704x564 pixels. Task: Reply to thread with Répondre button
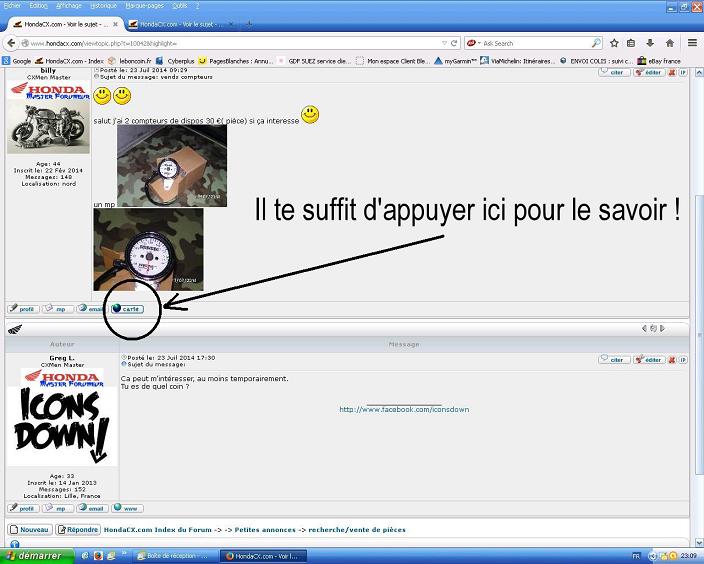(78, 530)
